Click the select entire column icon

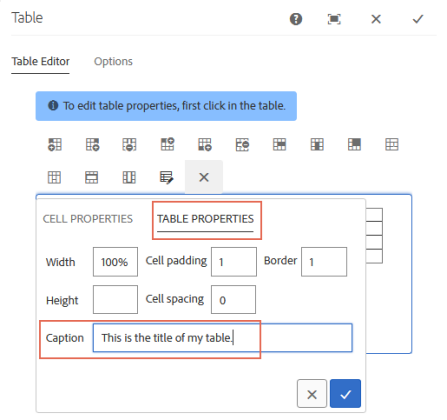tap(129, 177)
